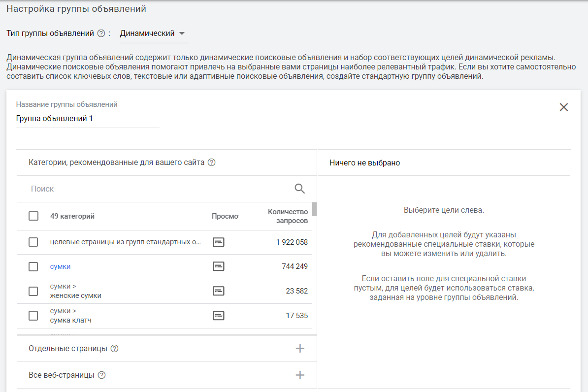Tick the женские сумки checkbox
This screenshot has height=392, width=588.
[x=33, y=291]
